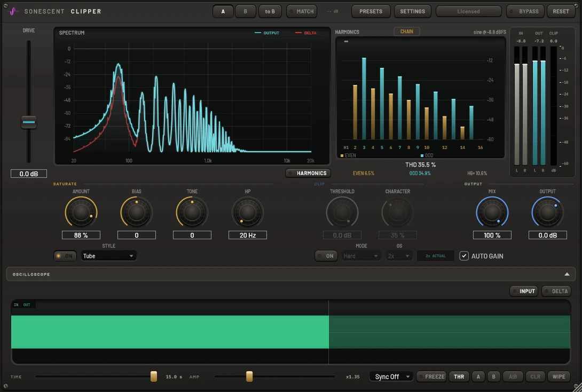582x392 pixels.
Task: Click the OUTPUT legend in spectrum
Action: (x=267, y=33)
